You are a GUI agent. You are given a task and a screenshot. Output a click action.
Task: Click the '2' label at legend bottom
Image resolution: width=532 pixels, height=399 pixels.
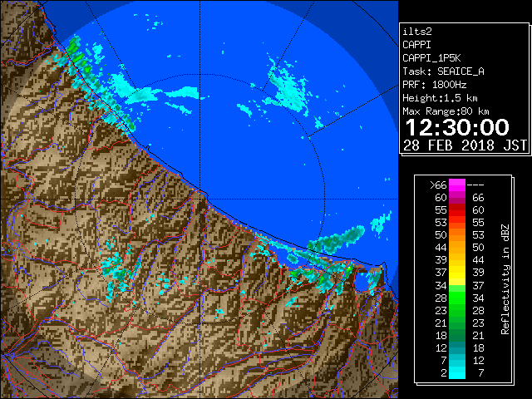pyautogui.click(x=443, y=373)
